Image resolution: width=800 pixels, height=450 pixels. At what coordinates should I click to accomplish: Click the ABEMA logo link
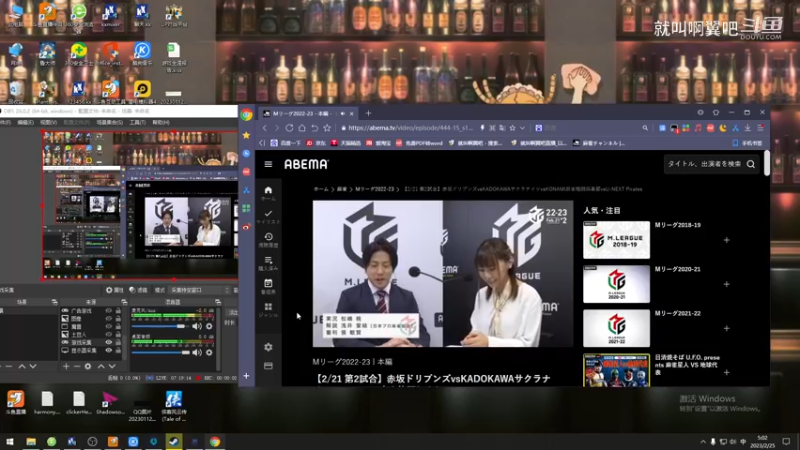(306, 164)
